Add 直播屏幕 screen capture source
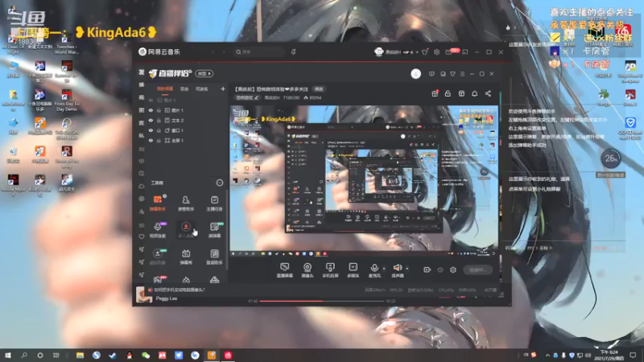 point(285,270)
